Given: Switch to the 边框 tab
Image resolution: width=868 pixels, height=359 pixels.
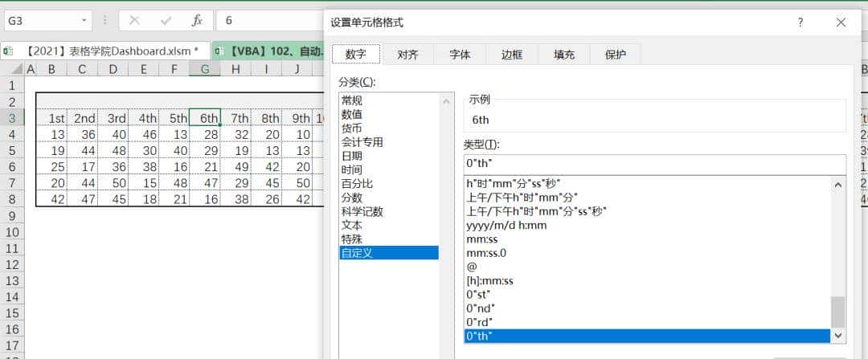Looking at the screenshot, I should point(512,54).
